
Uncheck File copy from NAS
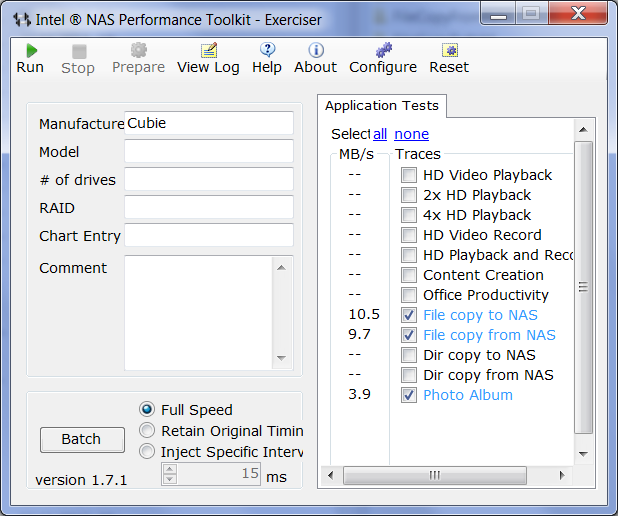[x=409, y=335]
